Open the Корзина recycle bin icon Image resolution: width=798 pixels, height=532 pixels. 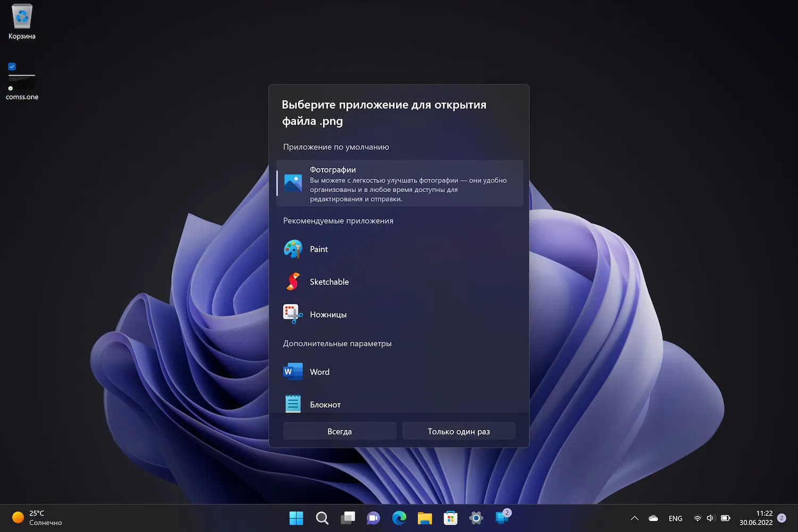22,22
